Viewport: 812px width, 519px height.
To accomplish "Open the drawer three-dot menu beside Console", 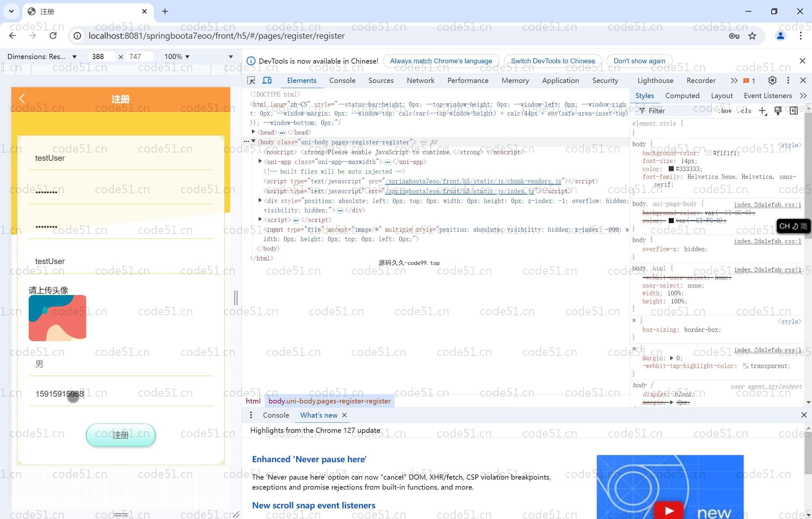I will click(251, 415).
